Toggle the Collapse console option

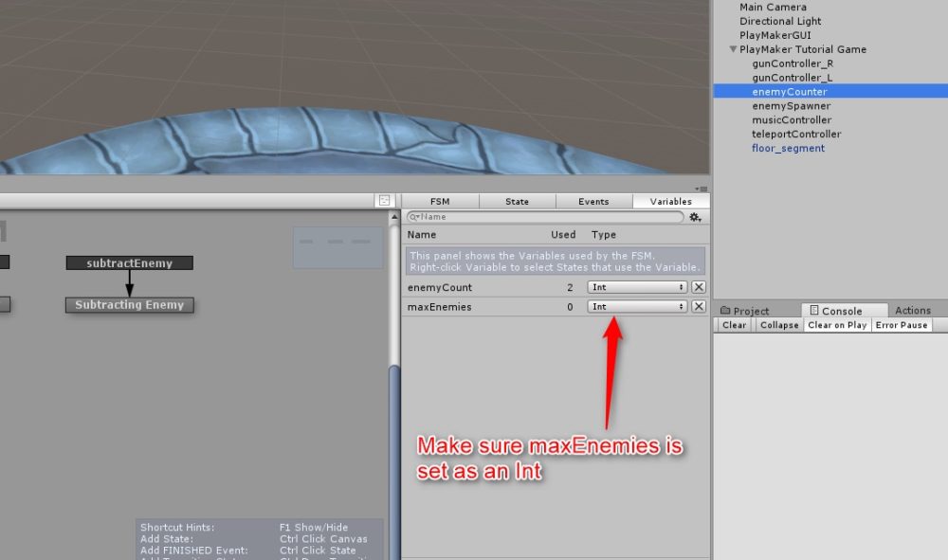coord(779,325)
